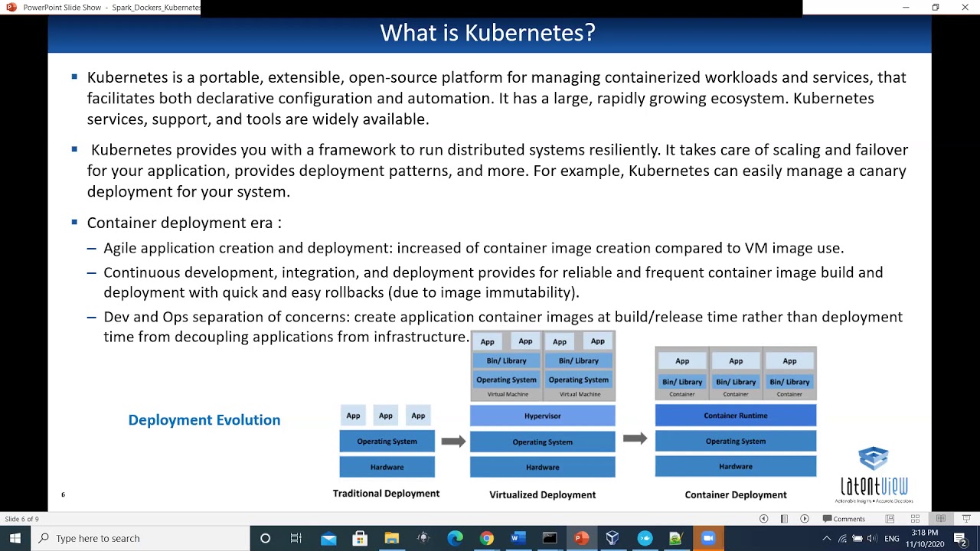Viewport: 980px width, 551px height.
Task: Click the 'Virtualized Deployment' caption
Action: click(x=543, y=494)
